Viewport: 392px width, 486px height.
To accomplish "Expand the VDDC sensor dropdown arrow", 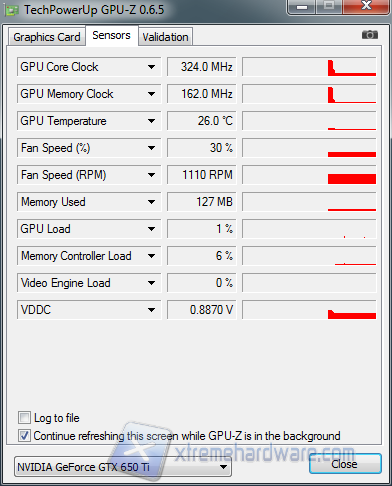I will [151, 310].
